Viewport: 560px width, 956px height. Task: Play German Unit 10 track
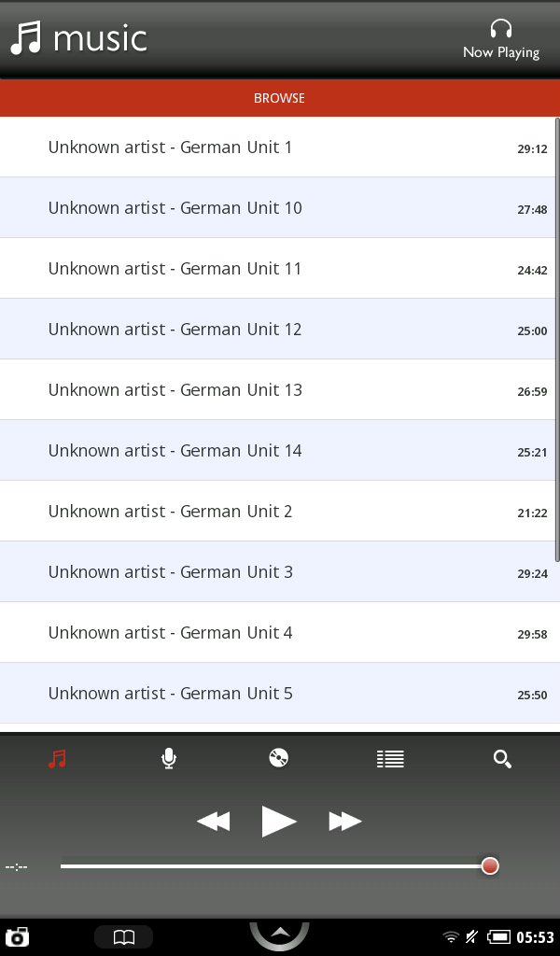pos(175,208)
